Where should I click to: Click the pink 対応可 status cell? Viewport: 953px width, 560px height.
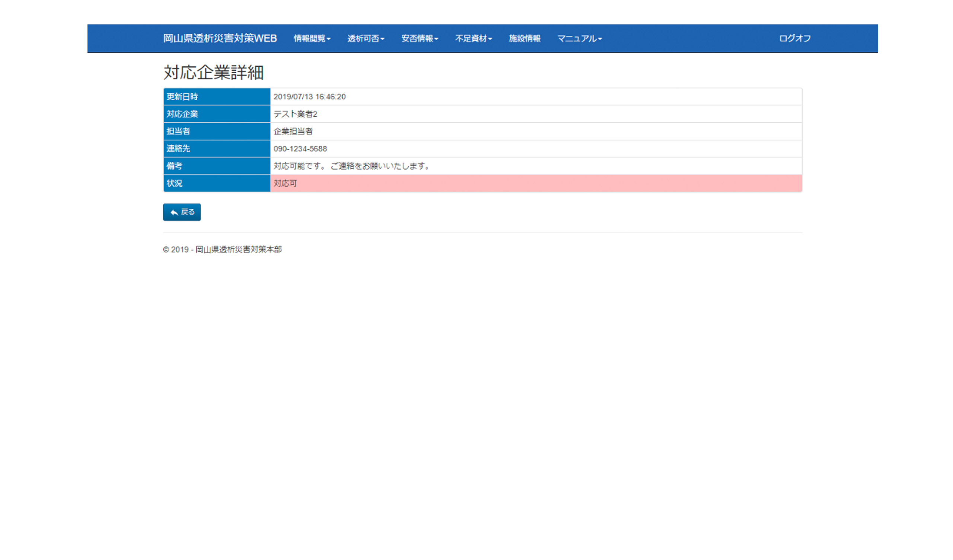[x=285, y=184]
